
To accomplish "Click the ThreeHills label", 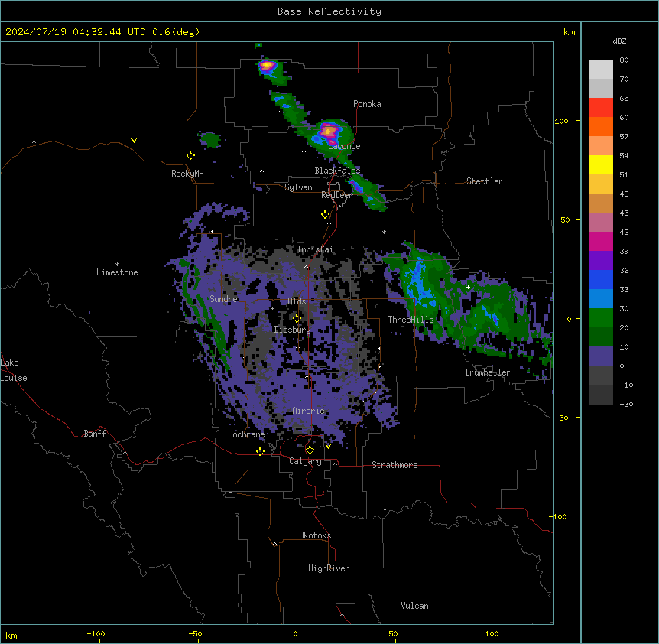I will pos(411,320).
